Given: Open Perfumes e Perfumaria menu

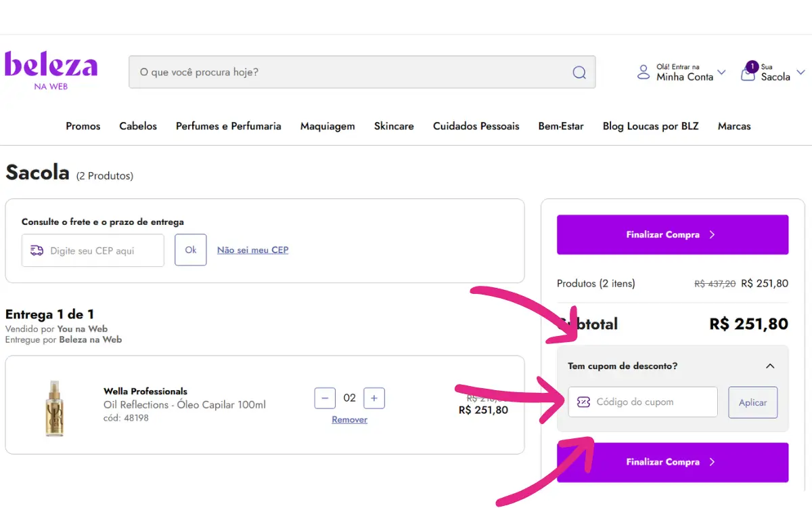Looking at the screenshot, I should click(229, 126).
